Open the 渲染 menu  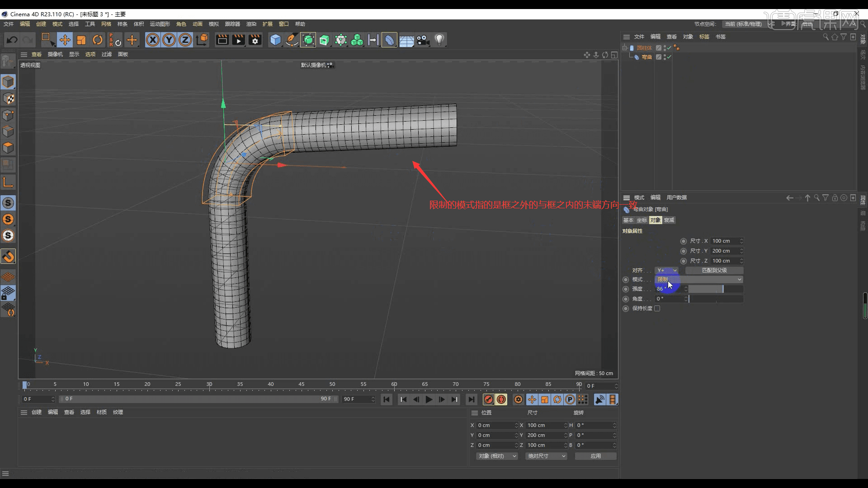coord(251,24)
